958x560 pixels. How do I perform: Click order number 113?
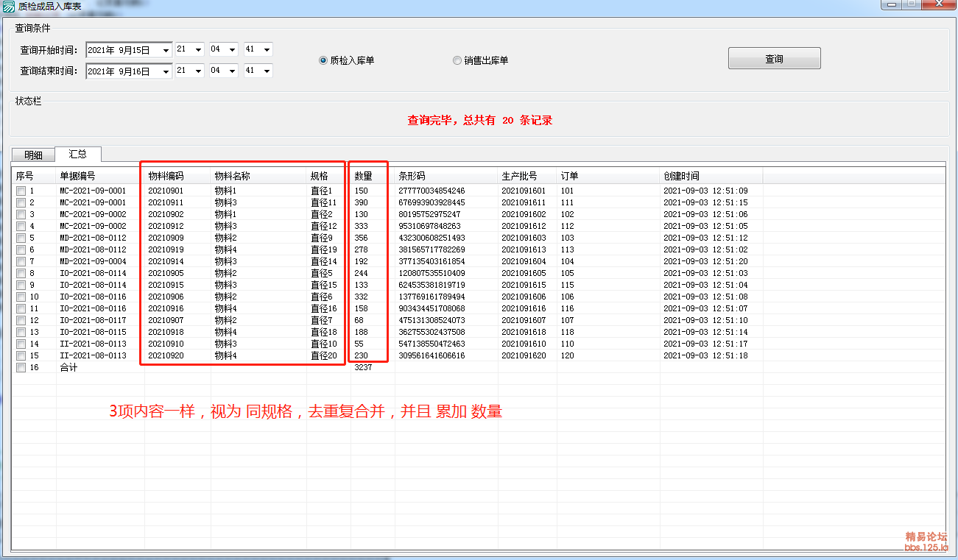coord(567,250)
